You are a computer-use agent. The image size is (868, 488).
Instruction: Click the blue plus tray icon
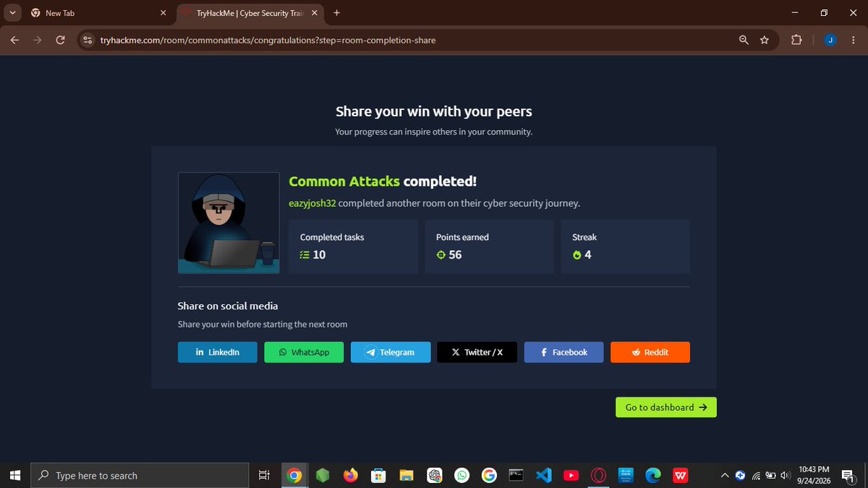(x=740, y=476)
